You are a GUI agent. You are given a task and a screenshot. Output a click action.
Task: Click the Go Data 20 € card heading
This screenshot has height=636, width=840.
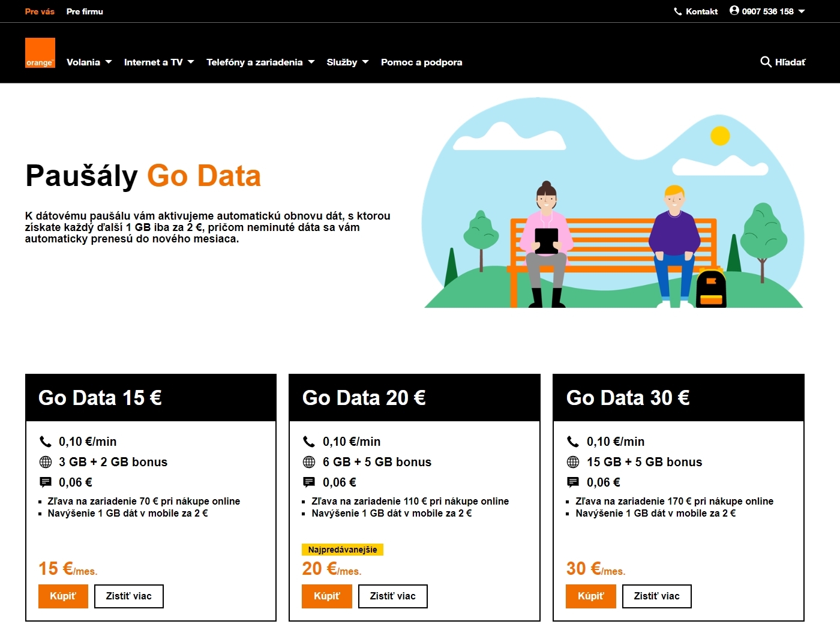364,398
